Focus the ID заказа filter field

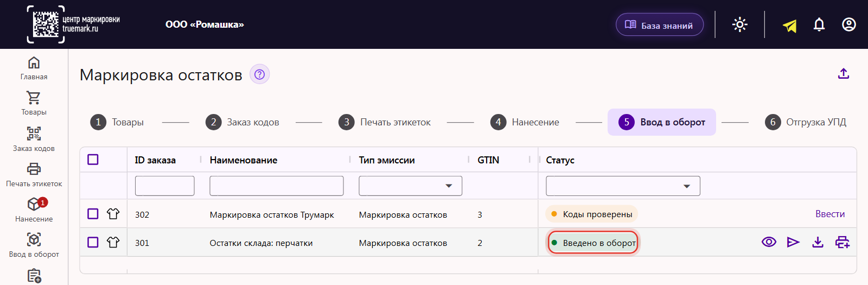[x=165, y=186]
